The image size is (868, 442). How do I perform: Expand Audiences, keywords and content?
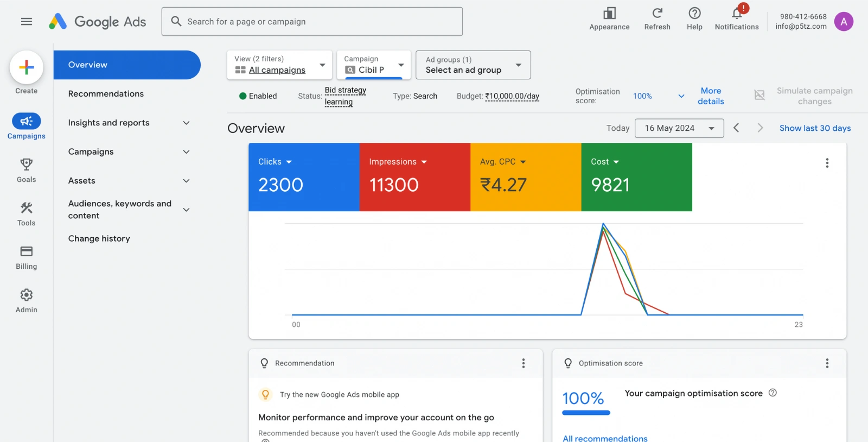point(186,210)
